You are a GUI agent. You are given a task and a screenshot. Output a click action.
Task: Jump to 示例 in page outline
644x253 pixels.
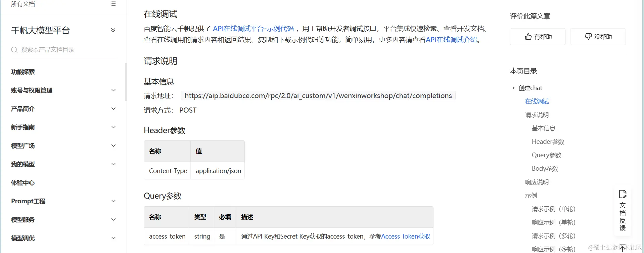click(x=531, y=196)
